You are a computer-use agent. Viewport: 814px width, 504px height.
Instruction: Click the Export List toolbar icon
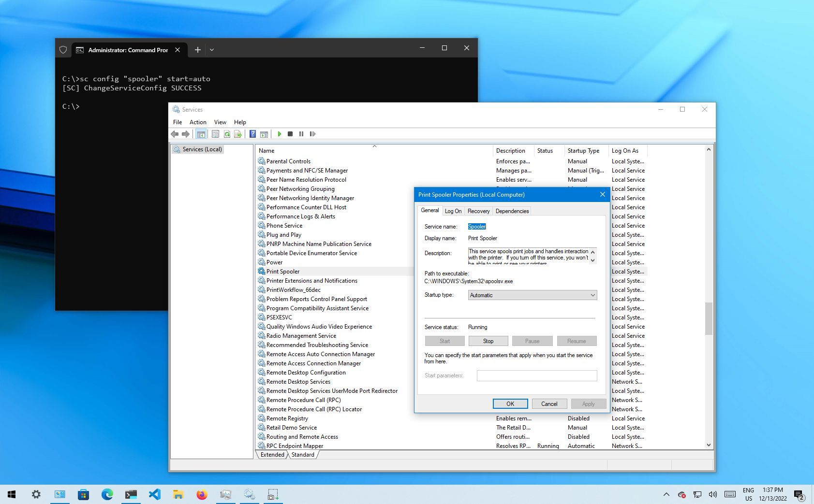click(238, 134)
